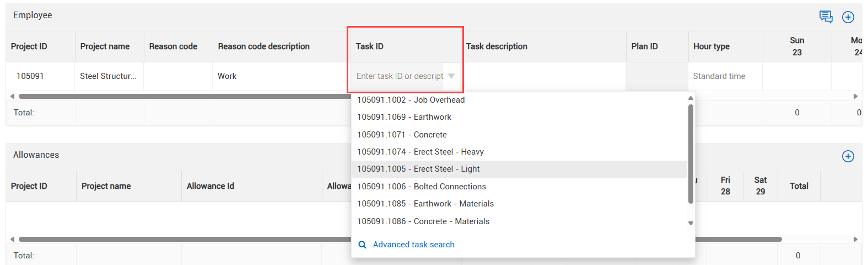Click the Advanced task search magnifier icon
This screenshot has width=868, height=265.
(362, 245)
